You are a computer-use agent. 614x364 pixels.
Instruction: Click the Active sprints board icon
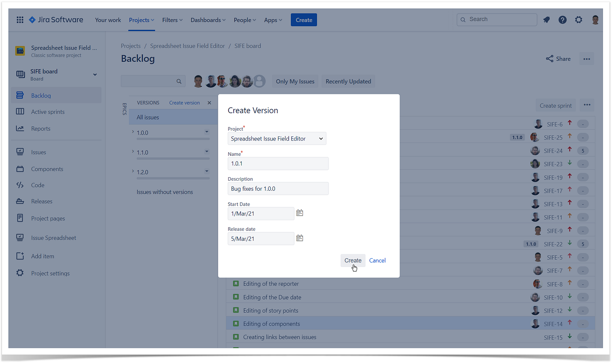(20, 111)
